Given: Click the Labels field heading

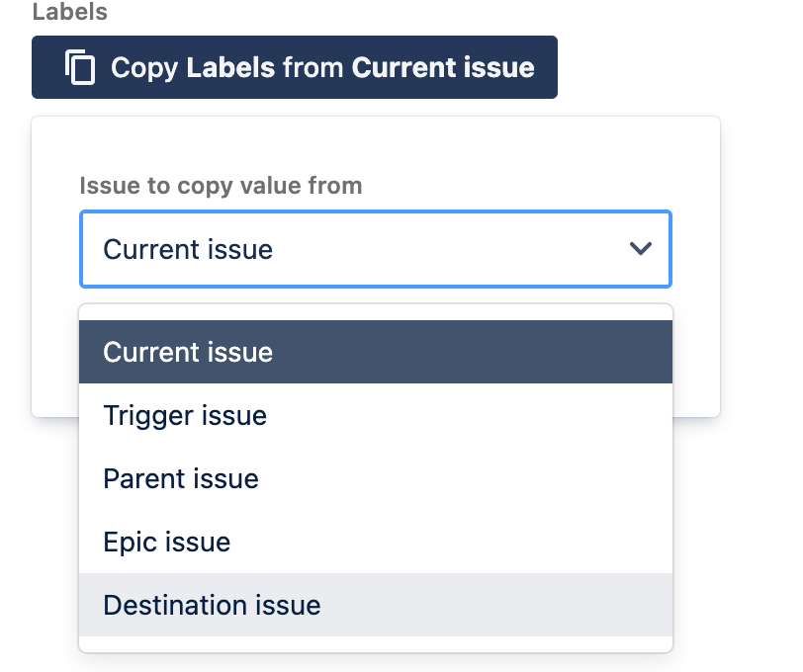Looking at the screenshot, I should coord(69,12).
